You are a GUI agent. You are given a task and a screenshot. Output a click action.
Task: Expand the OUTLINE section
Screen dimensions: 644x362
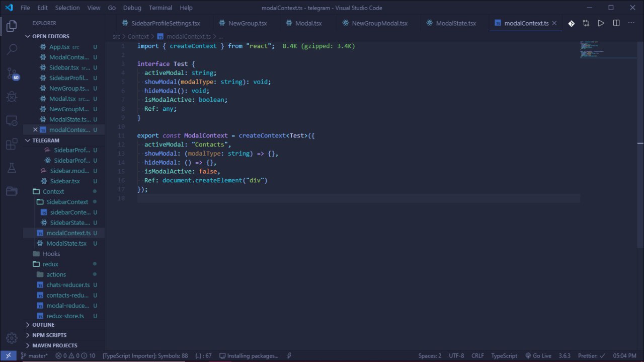[43, 325]
